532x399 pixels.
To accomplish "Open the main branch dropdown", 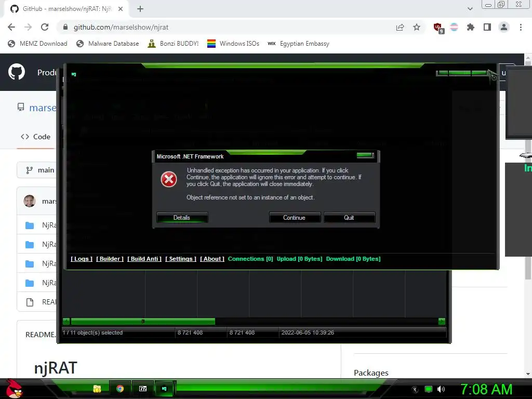I will point(40,170).
